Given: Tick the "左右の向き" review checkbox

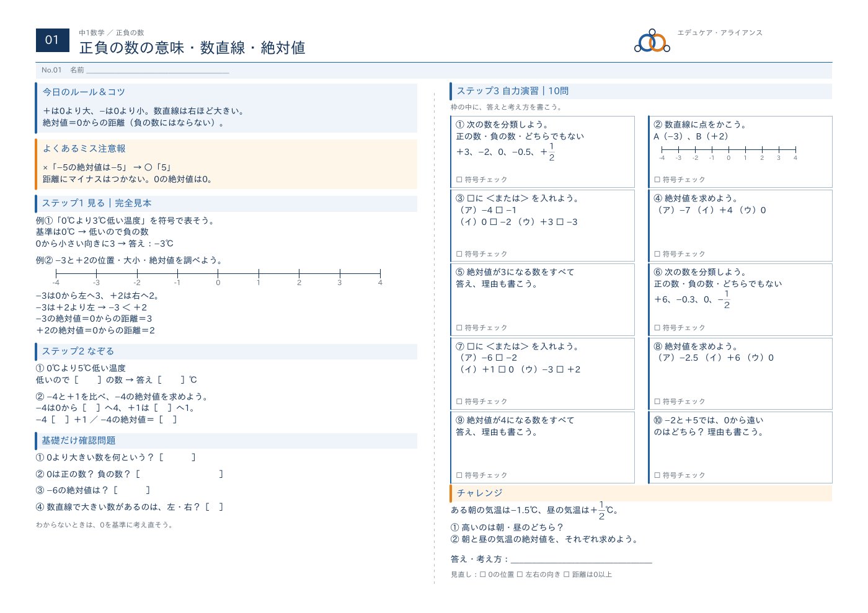Looking at the screenshot, I should (x=520, y=575).
